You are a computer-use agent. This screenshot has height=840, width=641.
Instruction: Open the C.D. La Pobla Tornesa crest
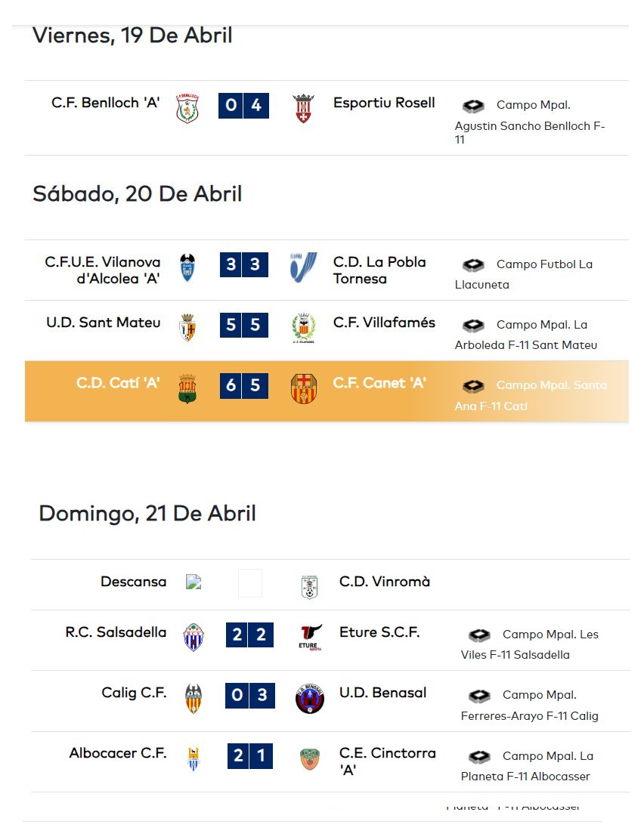[x=303, y=267]
